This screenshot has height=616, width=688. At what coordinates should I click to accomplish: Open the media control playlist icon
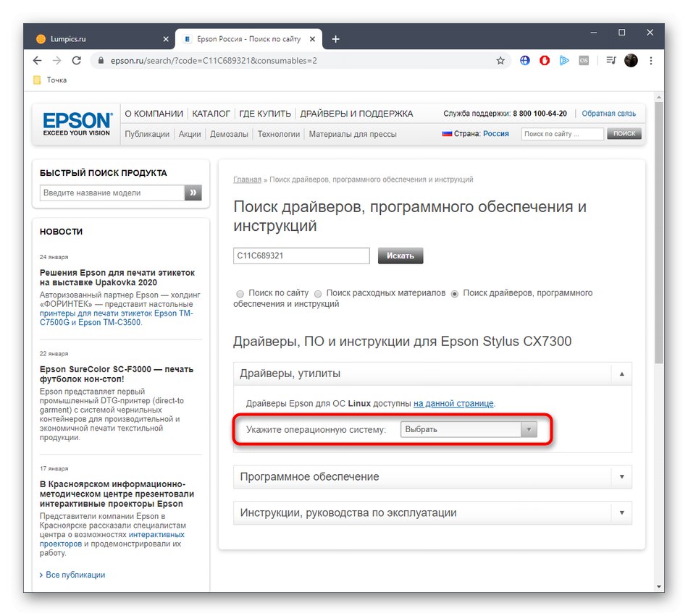611,61
